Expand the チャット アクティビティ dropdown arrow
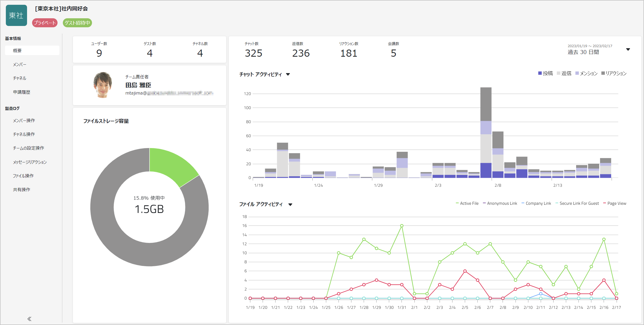644x325 pixels. coord(288,74)
